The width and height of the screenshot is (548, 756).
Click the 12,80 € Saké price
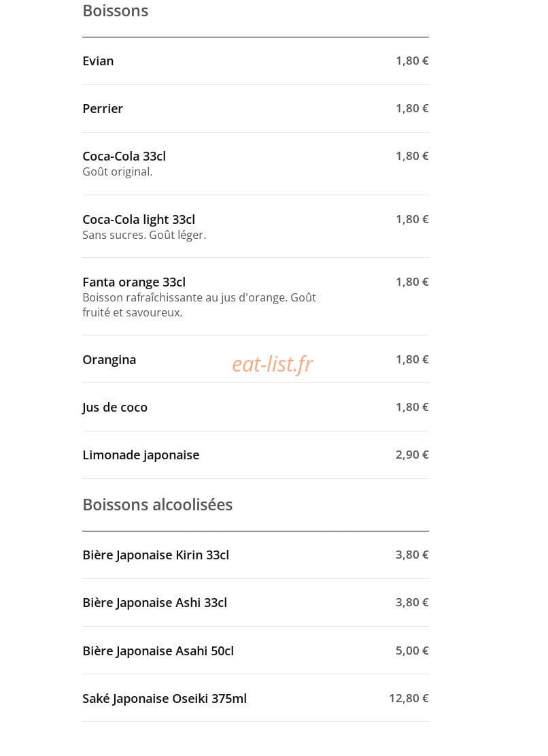pyautogui.click(x=409, y=698)
